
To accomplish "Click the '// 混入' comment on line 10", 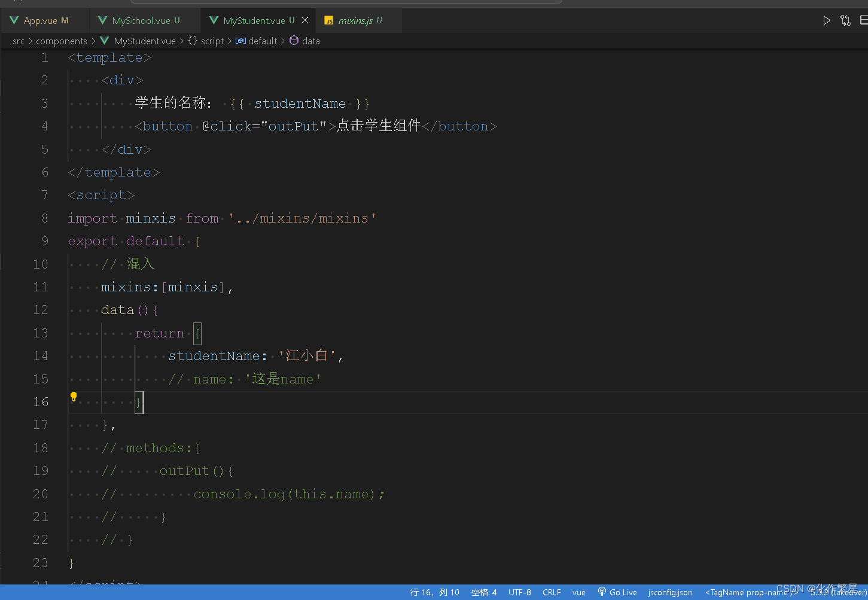I will pyautogui.click(x=128, y=264).
